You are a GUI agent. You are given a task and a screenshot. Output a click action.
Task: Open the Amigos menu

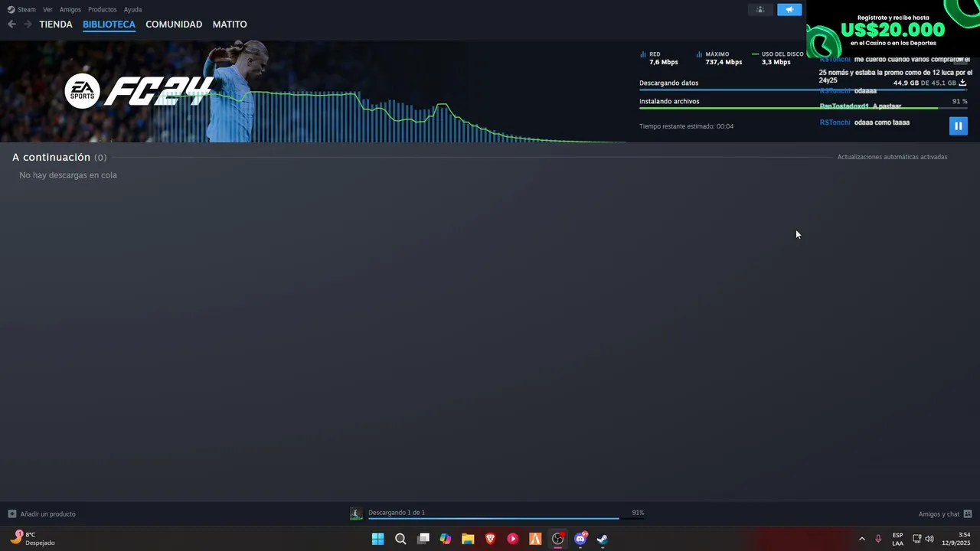70,9
